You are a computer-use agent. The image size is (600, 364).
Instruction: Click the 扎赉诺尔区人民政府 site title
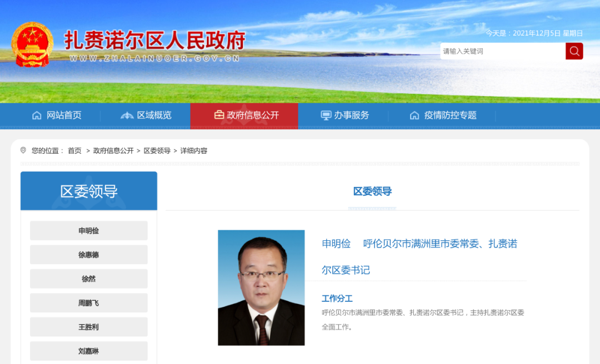pos(155,40)
